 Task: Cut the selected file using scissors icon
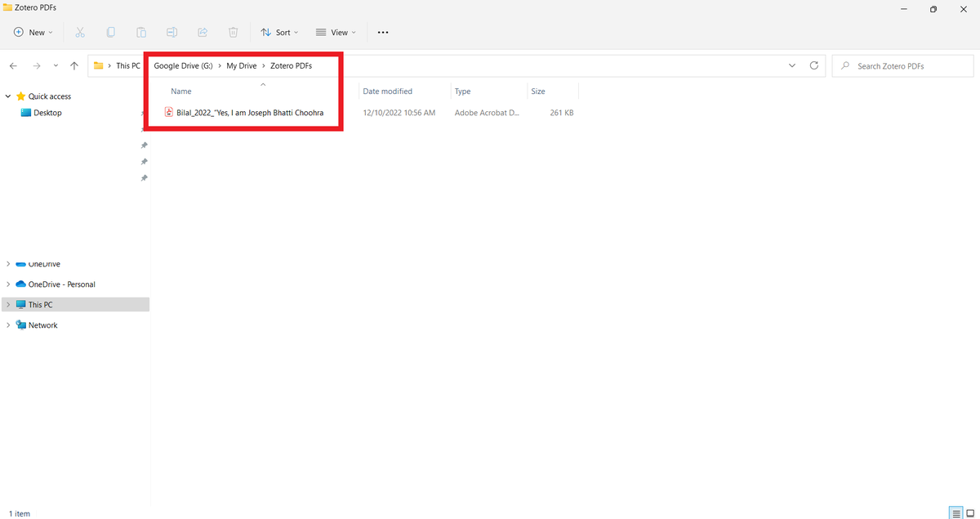[79, 32]
